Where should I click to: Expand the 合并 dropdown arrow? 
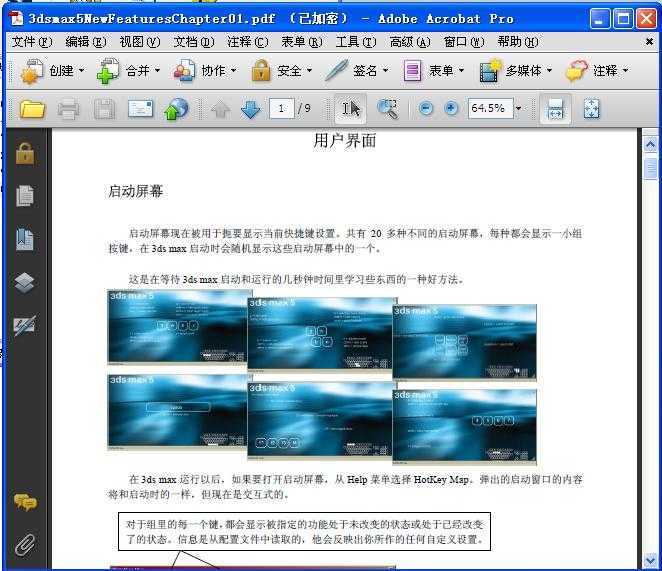click(157, 71)
